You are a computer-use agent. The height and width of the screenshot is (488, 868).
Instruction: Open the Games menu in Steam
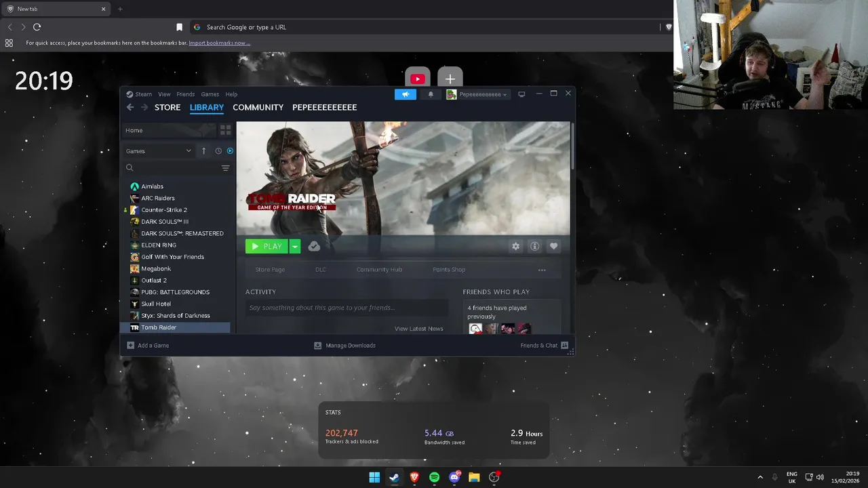pos(210,94)
